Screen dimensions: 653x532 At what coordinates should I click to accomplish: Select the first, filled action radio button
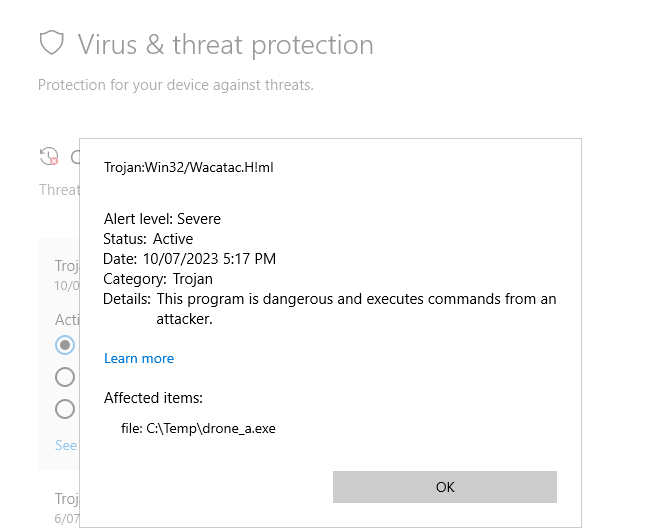point(65,345)
